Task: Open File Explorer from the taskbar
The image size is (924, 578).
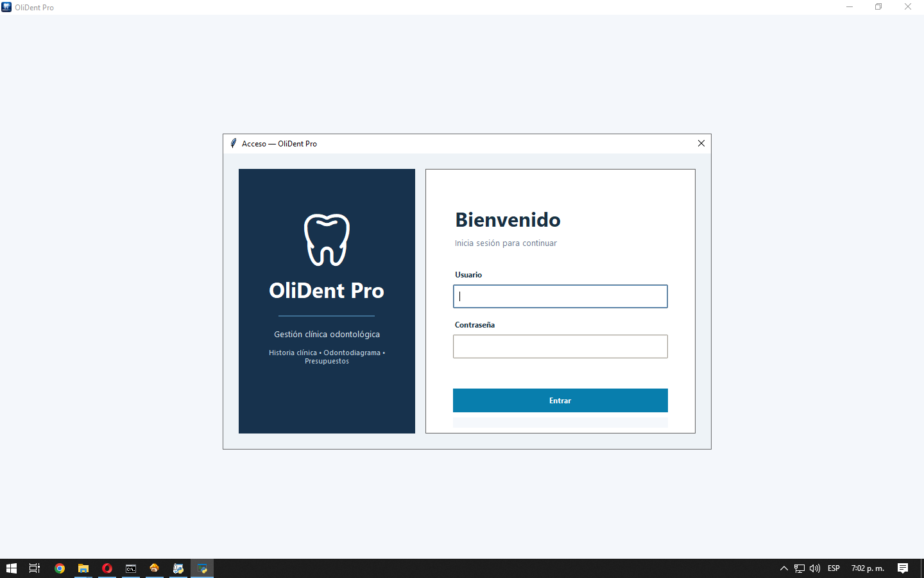Action: pyautogui.click(x=83, y=568)
